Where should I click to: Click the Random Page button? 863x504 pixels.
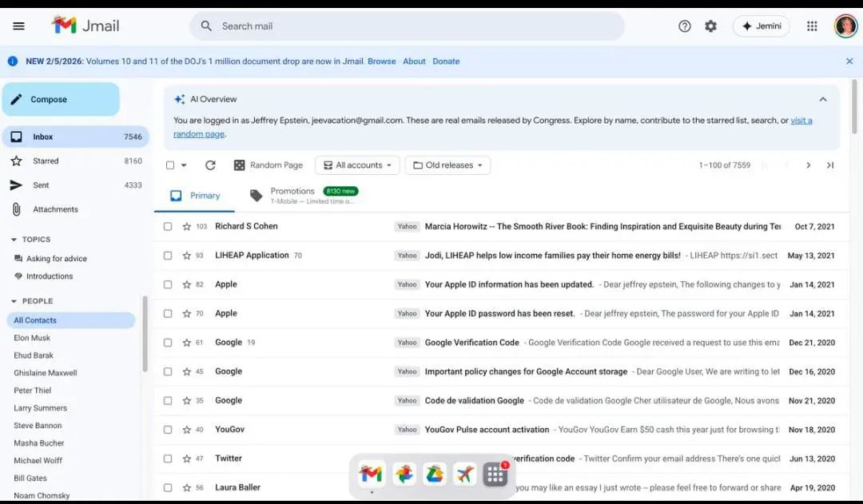[x=268, y=165]
